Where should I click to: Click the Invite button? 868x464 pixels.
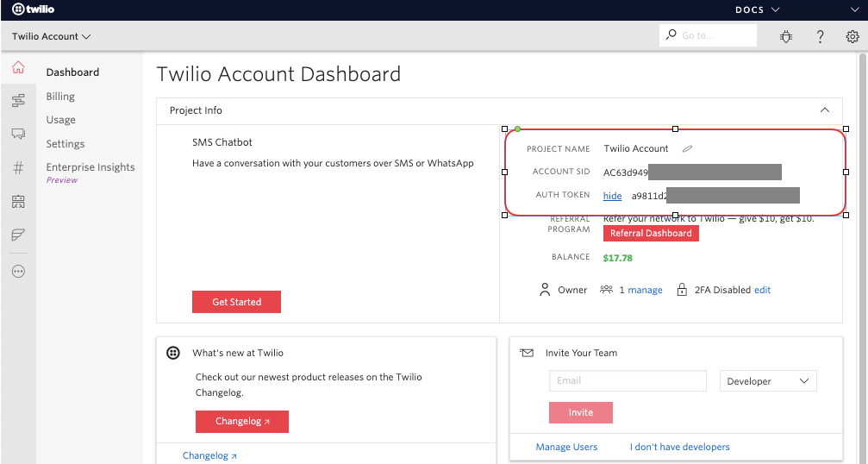(x=581, y=412)
